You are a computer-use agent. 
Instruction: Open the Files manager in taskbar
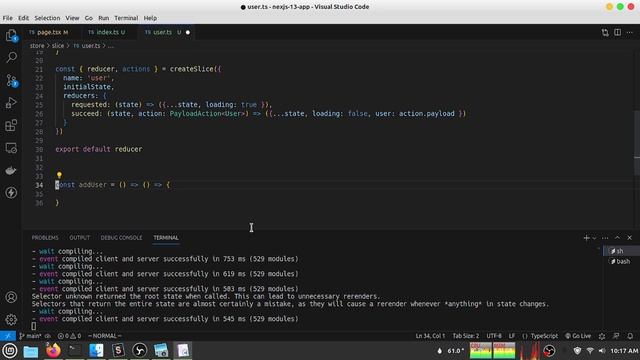(x=31, y=351)
